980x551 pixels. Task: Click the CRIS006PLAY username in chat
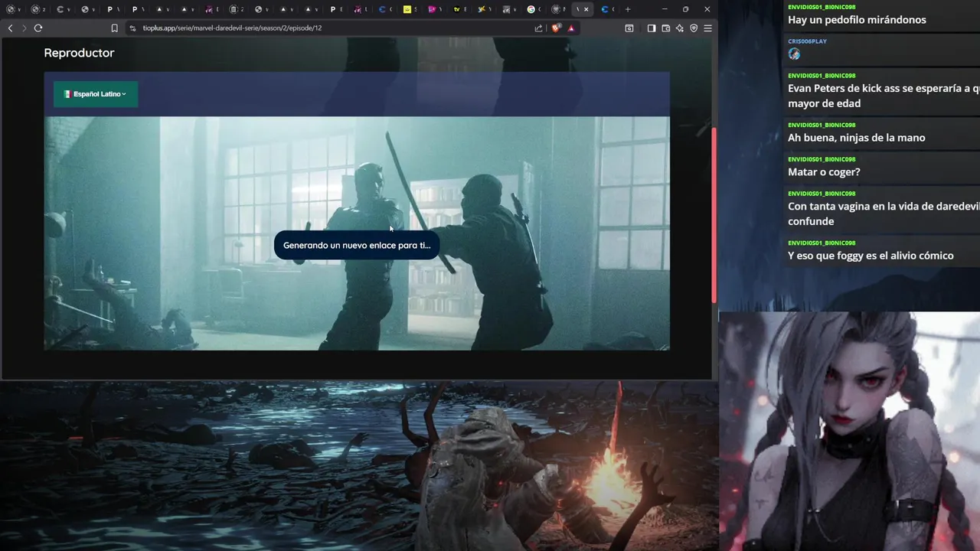coord(807,41)
